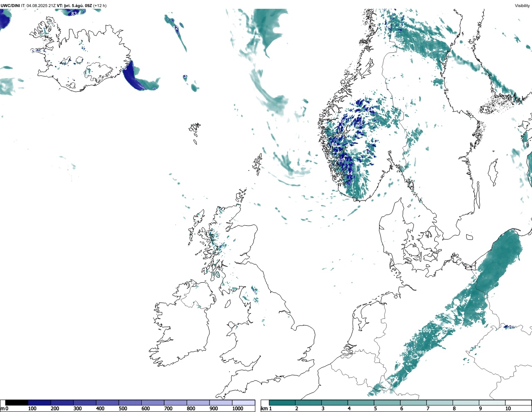Click the 2–3 km teal swatch
Image resolution: width=532 pixels, height=412 pixels.
pos(308,402)
